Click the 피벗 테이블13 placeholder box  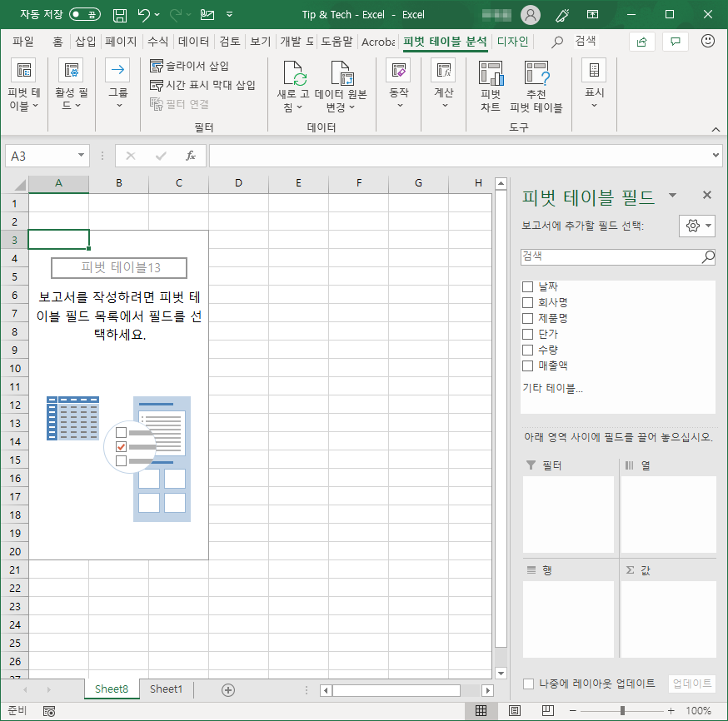click(x=119, y=268)
